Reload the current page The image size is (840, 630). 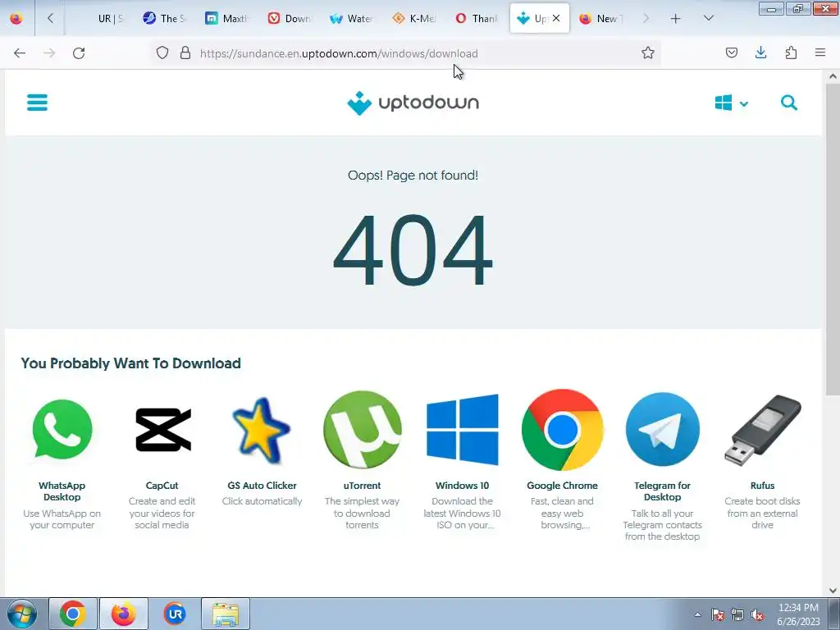pos(79,53)
